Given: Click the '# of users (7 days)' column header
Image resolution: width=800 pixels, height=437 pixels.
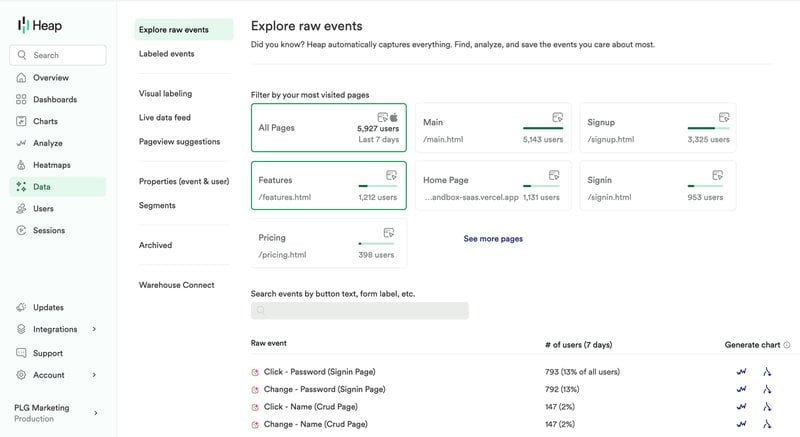Looking at the screenshot, I should [x=578, y=345].
